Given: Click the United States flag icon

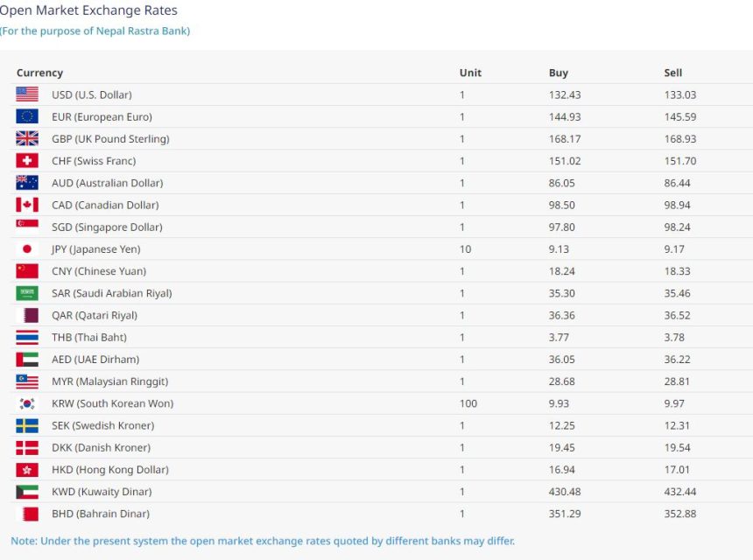Looking at the screenshot, I should coord(27,94).
